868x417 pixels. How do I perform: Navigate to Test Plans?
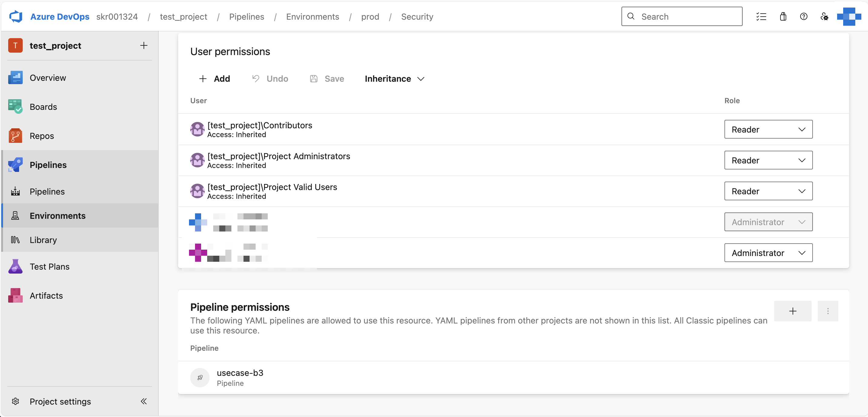click(x=49, y=266)
